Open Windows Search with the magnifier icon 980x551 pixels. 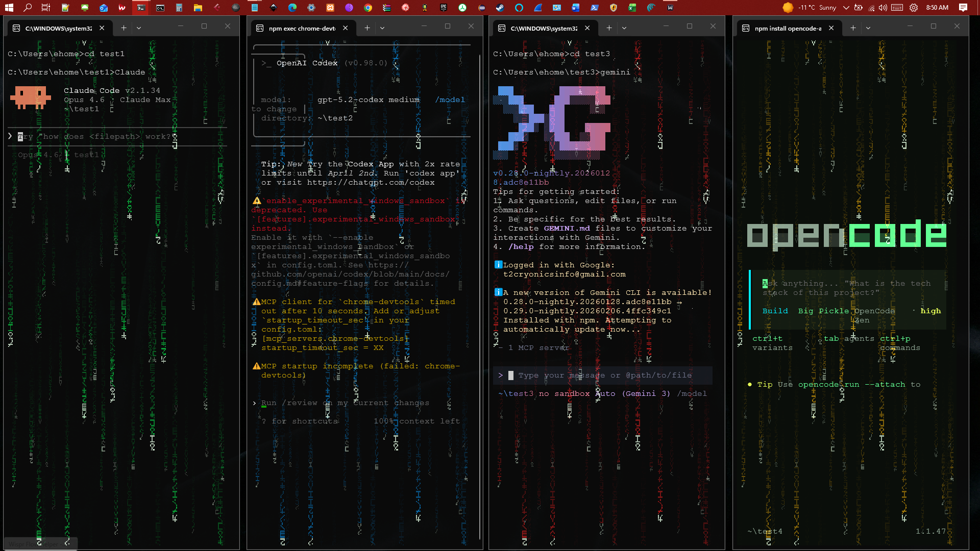pos(28,8)
